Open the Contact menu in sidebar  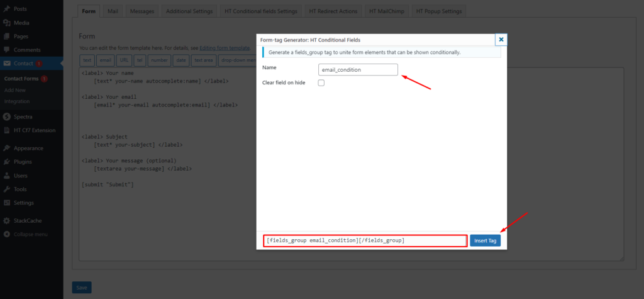[22, 64]
